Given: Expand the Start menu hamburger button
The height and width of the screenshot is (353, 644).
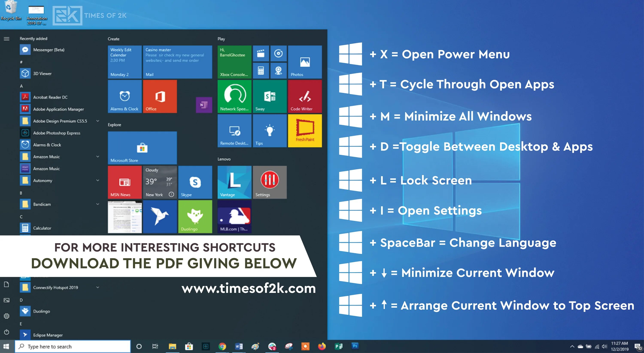Looking at the screenshot, I should [x=7, y=39].
